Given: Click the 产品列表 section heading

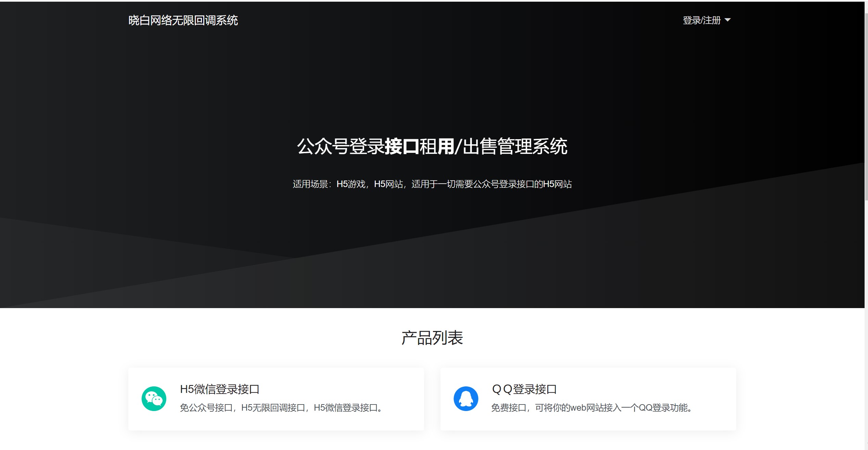Looking at the screenshot, I should pos(432,338).
